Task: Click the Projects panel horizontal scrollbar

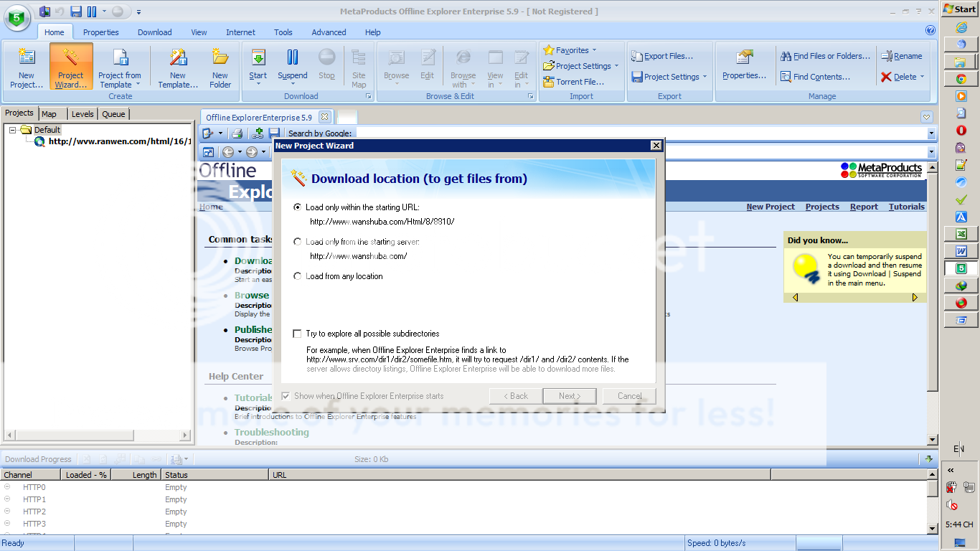Action: click(97, 435)
